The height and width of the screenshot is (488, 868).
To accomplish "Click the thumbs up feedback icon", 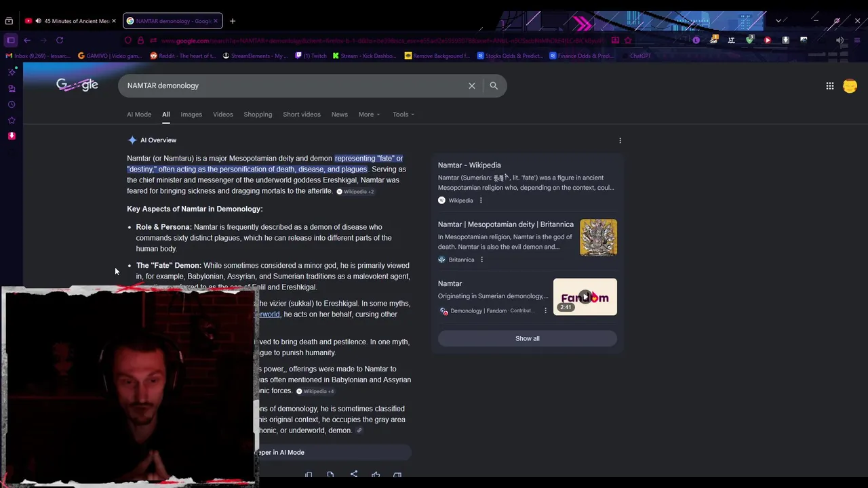I will (376, 475).
